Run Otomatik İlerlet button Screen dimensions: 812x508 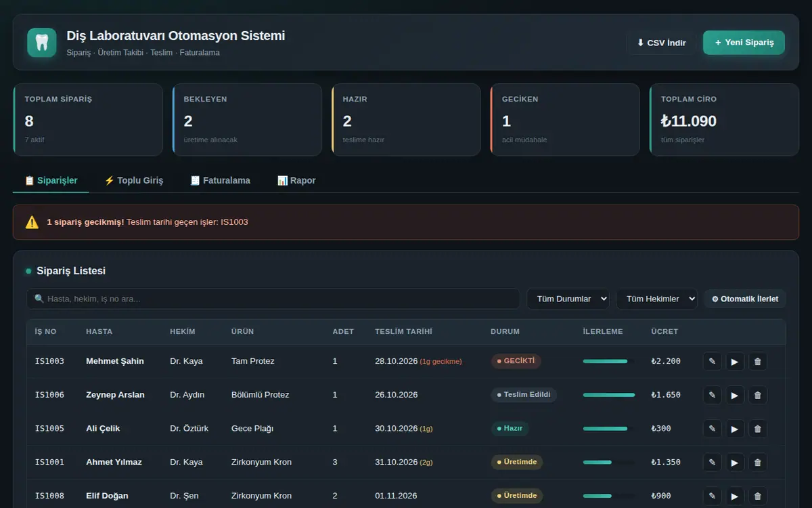pos(745,299)
